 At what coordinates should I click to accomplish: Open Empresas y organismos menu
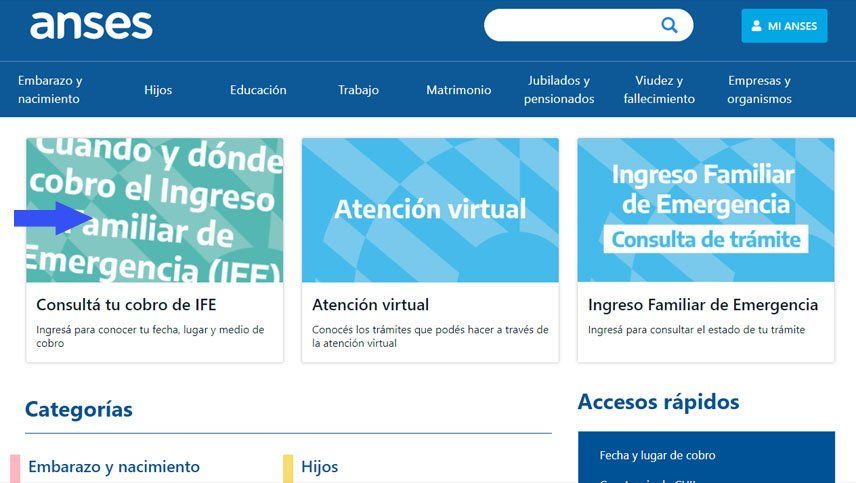(x=759, y=90)
